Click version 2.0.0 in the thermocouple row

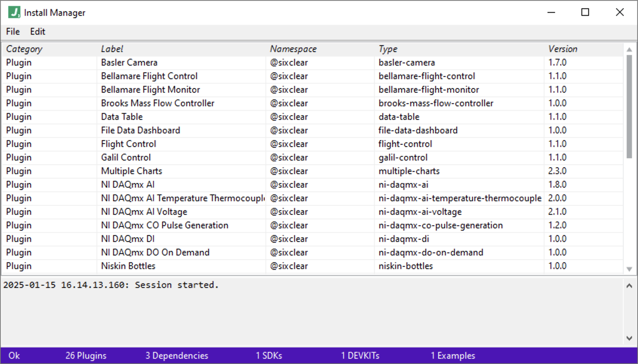click(557, 198)
